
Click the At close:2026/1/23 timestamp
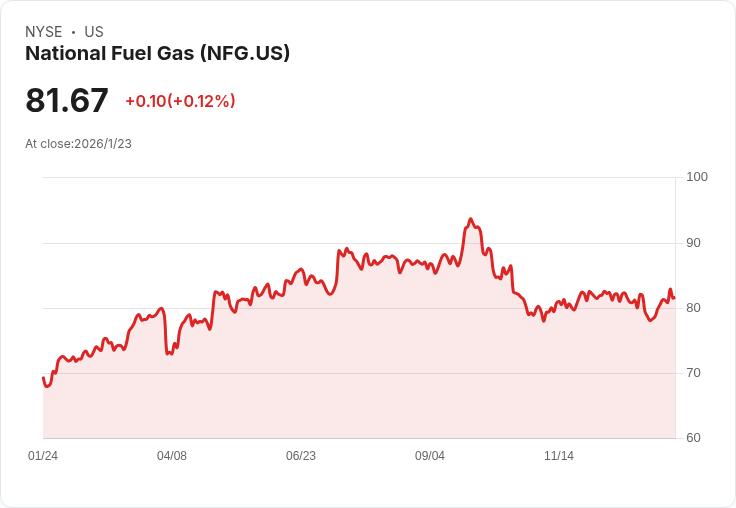pos(78,144)
